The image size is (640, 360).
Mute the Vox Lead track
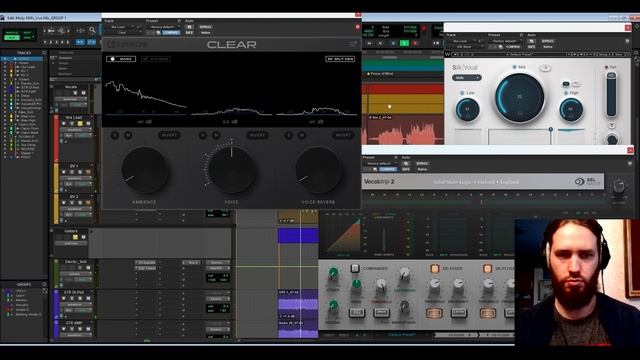pyautogui.click(x=88, y=124)
